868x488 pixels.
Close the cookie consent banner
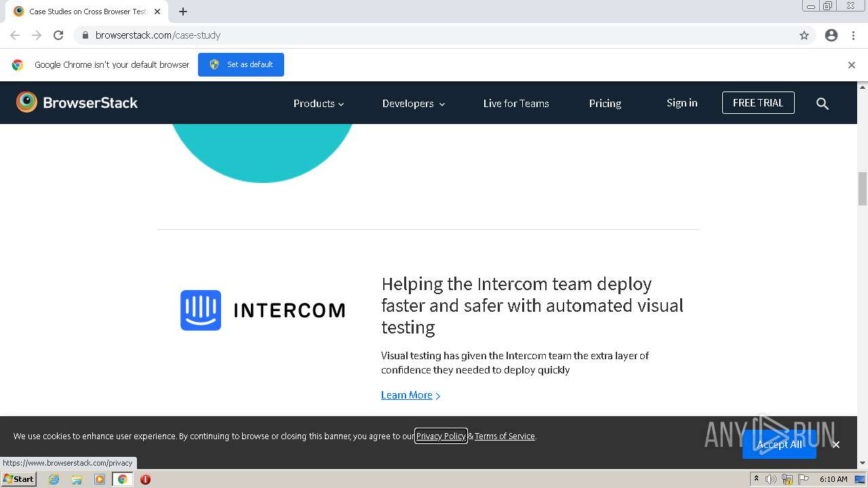pos(836,445)
